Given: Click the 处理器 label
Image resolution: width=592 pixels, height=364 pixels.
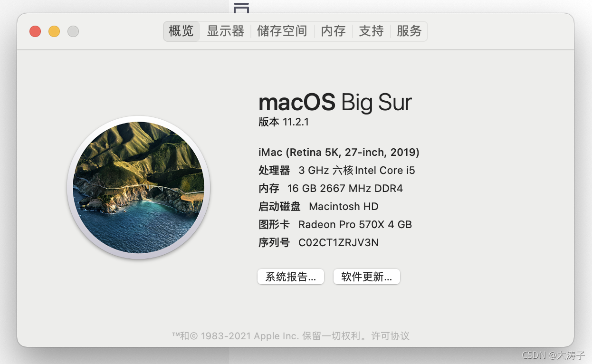Looking at the screenshot, I should 274,170.
